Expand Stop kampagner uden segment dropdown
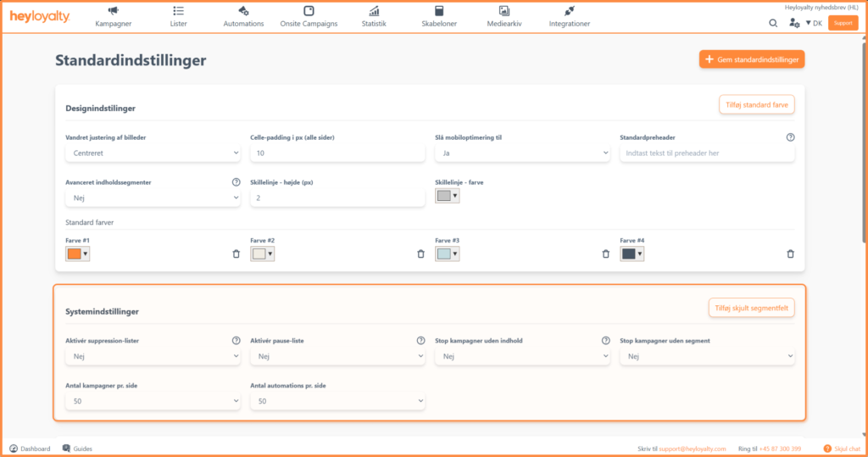The width and height of the screenshot is (868, 457). (707, 357)
